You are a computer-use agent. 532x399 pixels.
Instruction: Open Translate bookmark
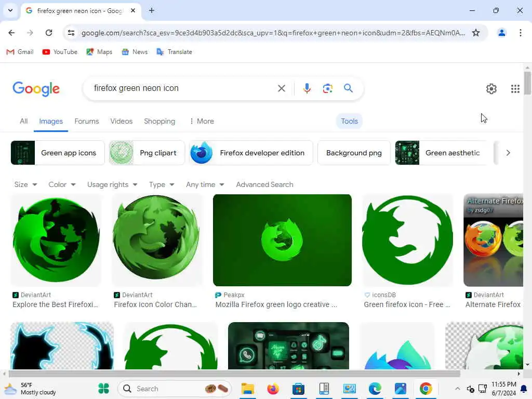pyautogui.click(x=174, y=52)
